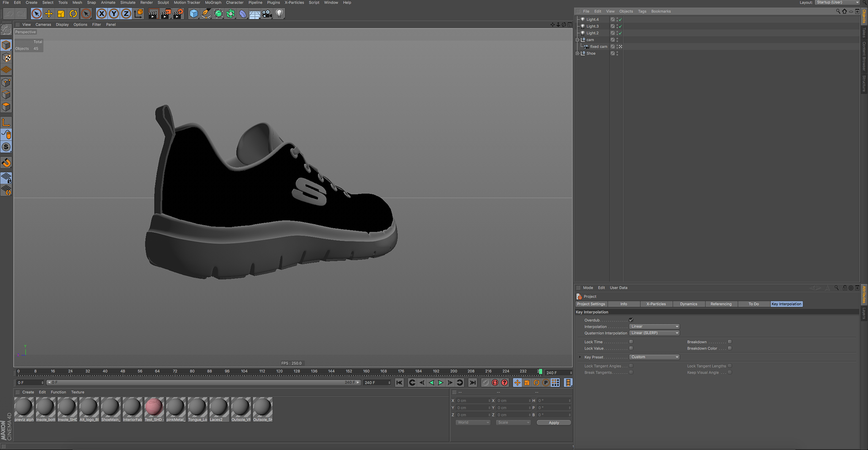Activate the Scale tool in top toolbar
This screenshot has width=868, height=450.
[x=61, y=14]
